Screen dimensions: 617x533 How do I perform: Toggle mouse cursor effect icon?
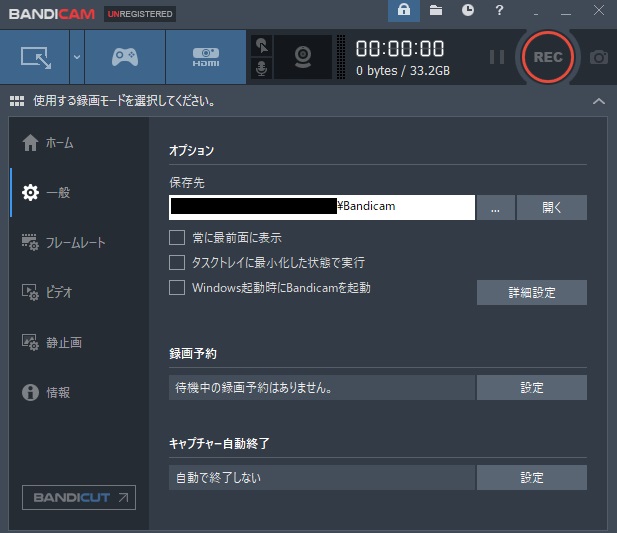pos(261,46)
